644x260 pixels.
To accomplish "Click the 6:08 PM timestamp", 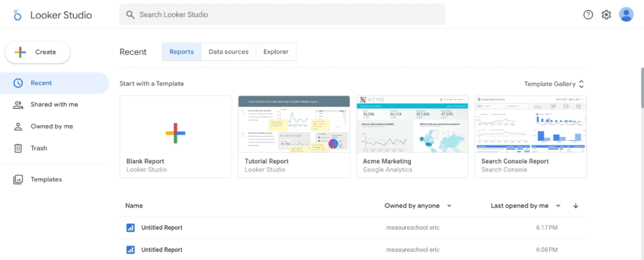I will [547, 250].
